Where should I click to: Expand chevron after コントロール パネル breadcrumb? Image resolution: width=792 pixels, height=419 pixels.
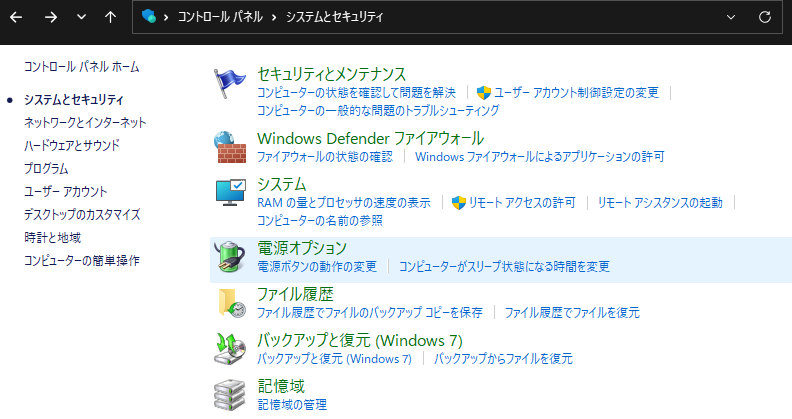pos(274,17)
